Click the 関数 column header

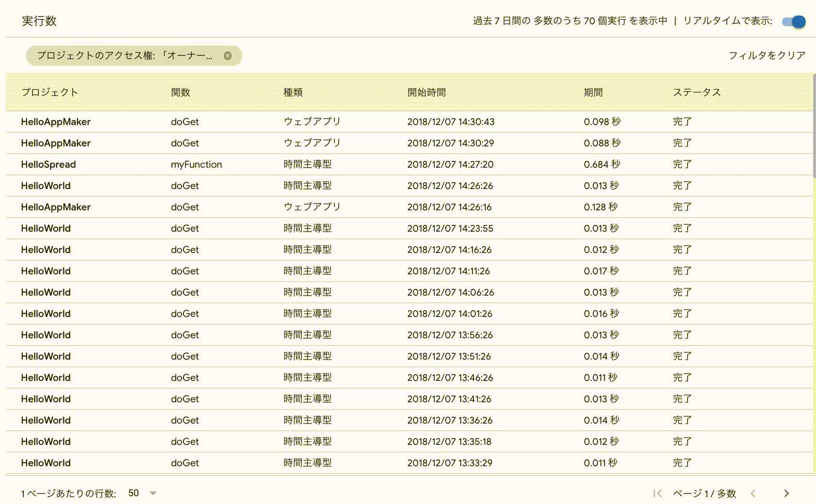(x=180, y=93)
